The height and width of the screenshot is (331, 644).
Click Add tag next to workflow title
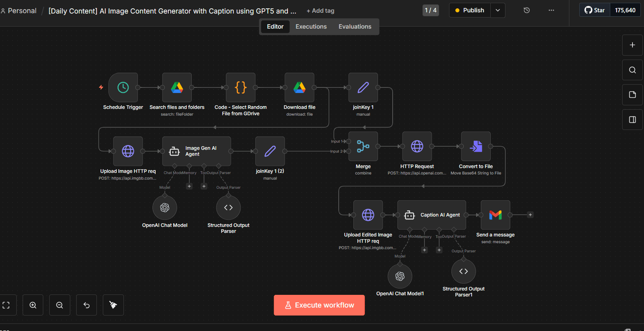pos(320,11)
